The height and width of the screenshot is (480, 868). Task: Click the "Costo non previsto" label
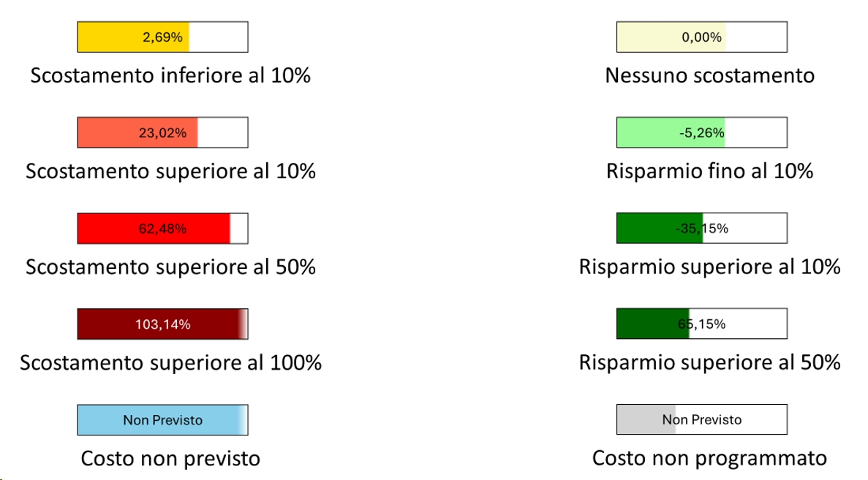coord(170,459)
